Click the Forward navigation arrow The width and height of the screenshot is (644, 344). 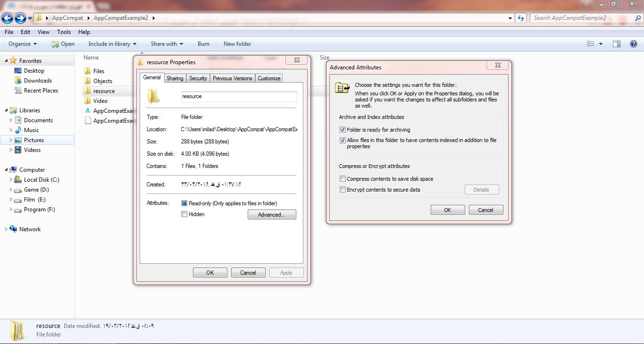coord(20,18)
